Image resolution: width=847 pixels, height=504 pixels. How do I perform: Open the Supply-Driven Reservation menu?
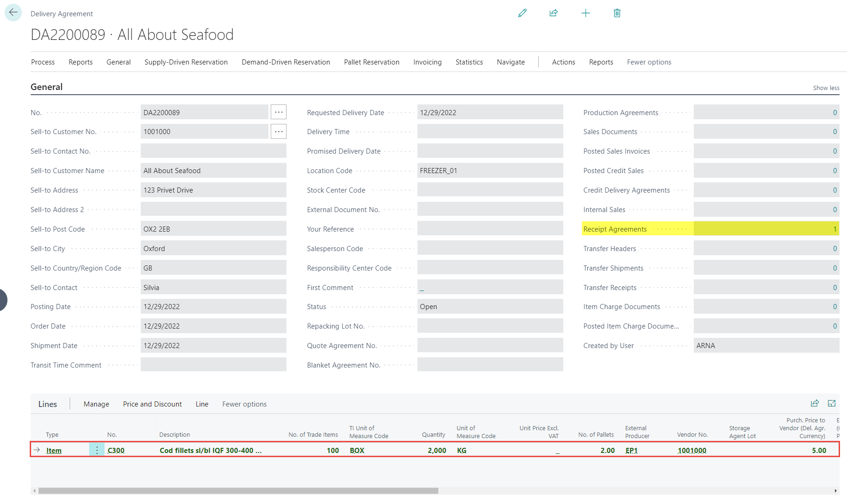pos(186,62)
